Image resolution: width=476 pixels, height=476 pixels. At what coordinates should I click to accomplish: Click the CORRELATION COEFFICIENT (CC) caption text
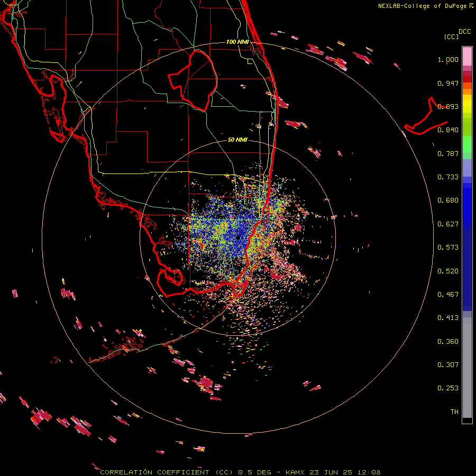click(167, 472)
